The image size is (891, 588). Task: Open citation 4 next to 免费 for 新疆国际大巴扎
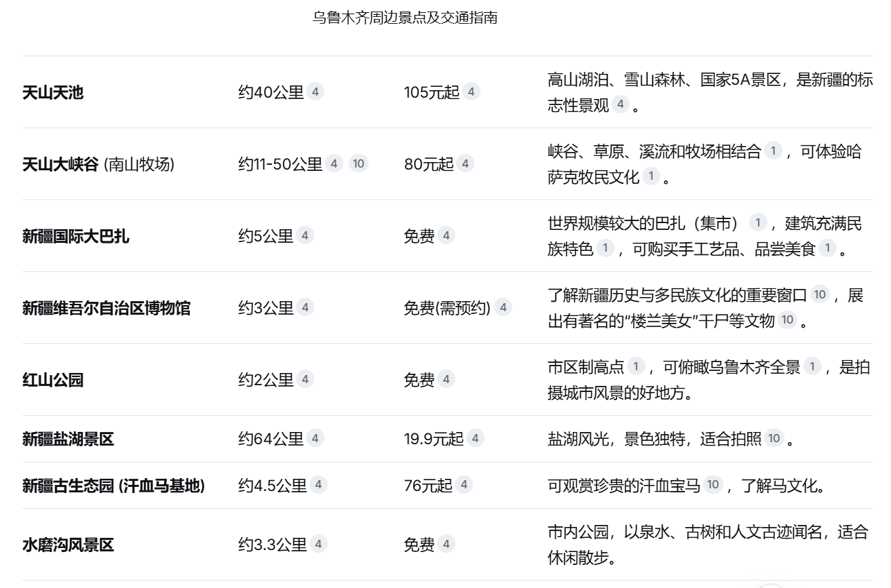pyautogui.click(x=446, y=236)
